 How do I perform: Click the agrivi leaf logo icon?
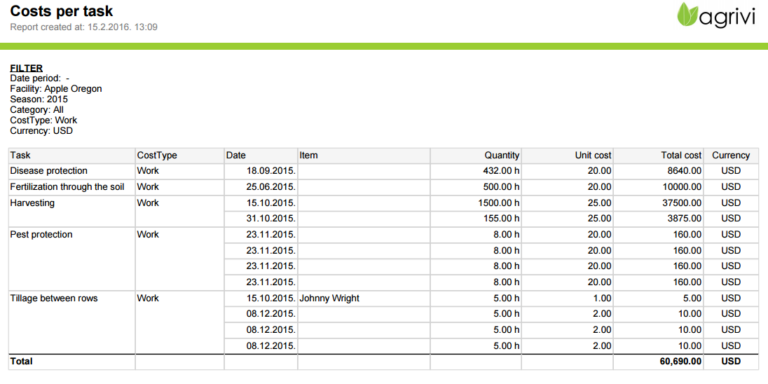[688, 14]
